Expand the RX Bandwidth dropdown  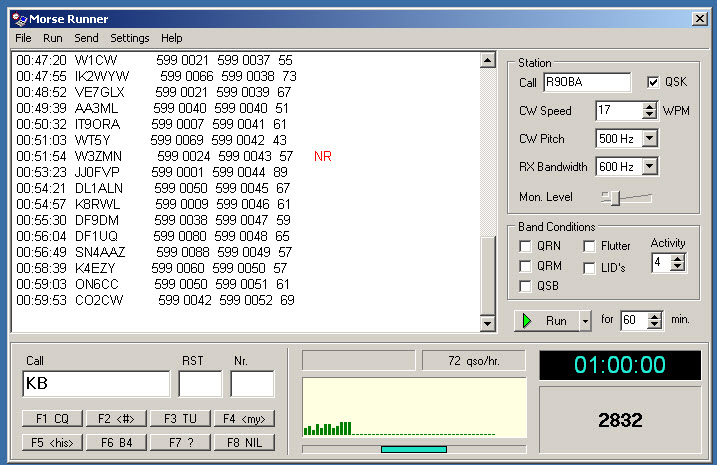pos(649,166)
